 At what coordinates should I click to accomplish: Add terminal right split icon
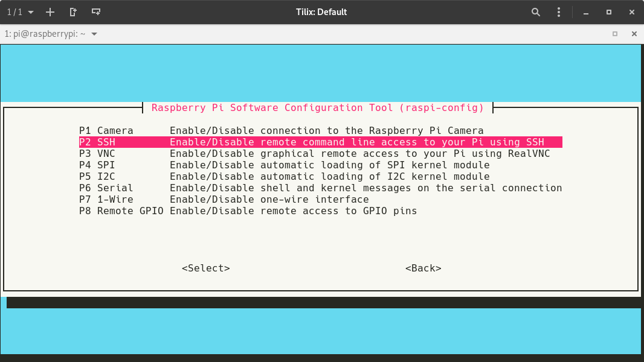coord(73,12)
